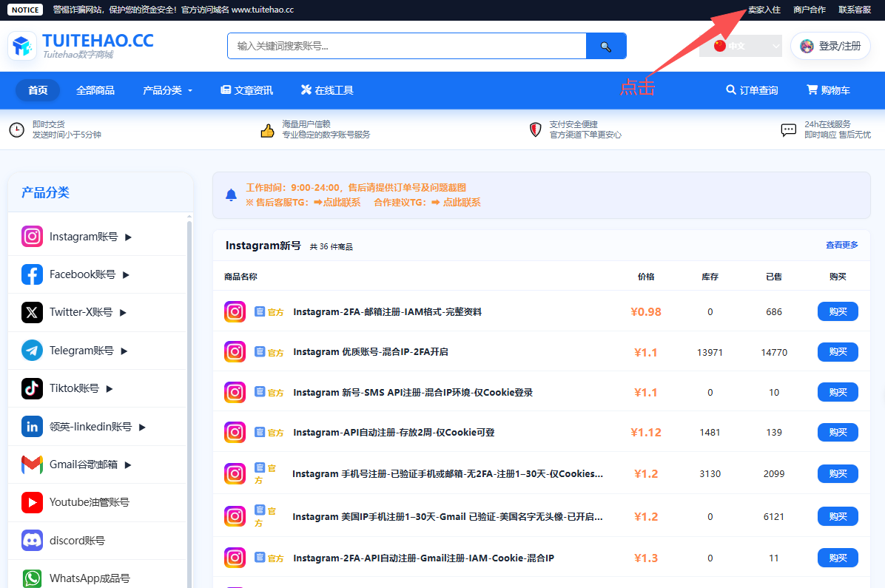Screen dimensions: 885x588
Task: Click the chat bubble 24h service icon
Action: click(789, 130)
